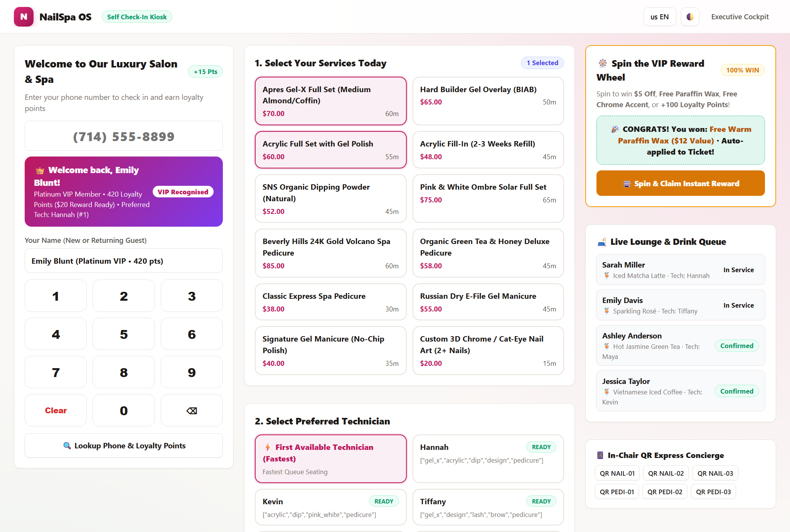Choose First Available Technician (Fastest) option
This screenshot has width=790, height=532.
[x=331, y=459]
